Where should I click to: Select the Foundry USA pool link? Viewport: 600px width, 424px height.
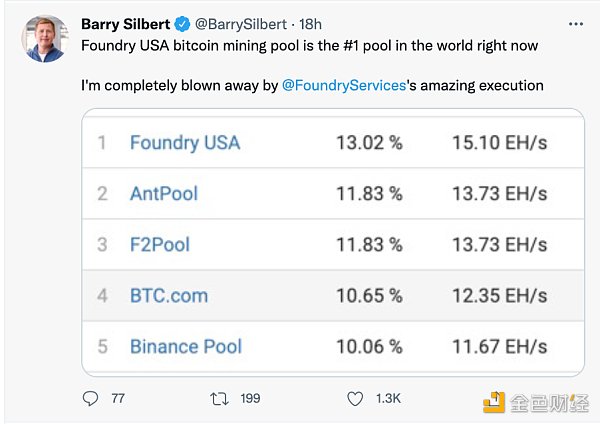[185, 143]
